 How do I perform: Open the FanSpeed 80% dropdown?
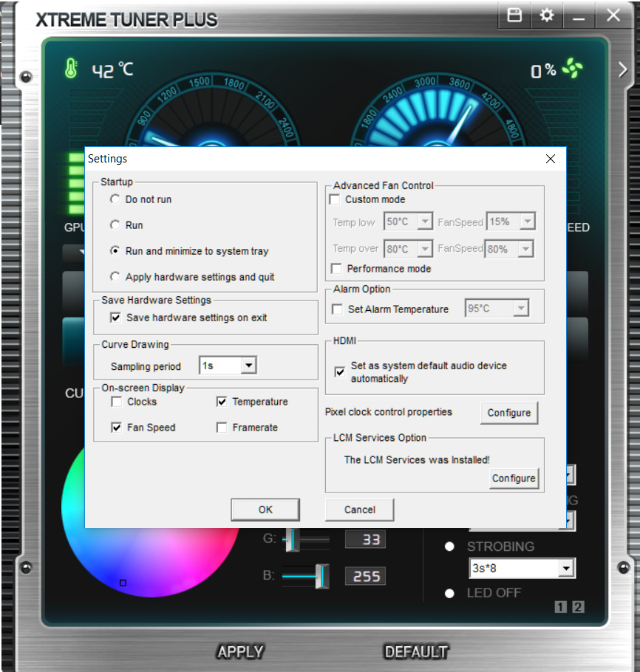click(509, 249)
